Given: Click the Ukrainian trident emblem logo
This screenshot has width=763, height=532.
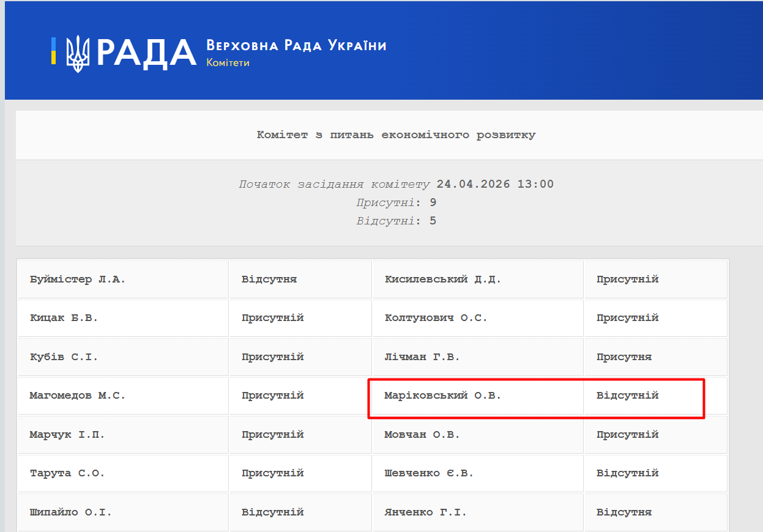Looking at the screenshot, I should [x=77, y=53].
